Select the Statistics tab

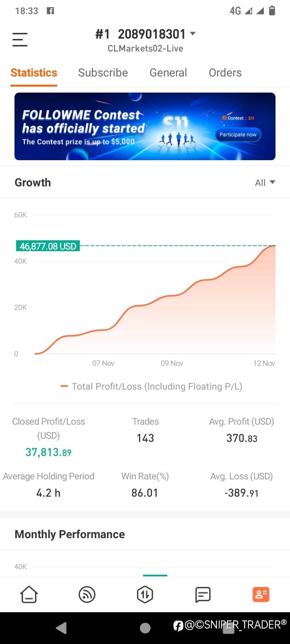34,73
